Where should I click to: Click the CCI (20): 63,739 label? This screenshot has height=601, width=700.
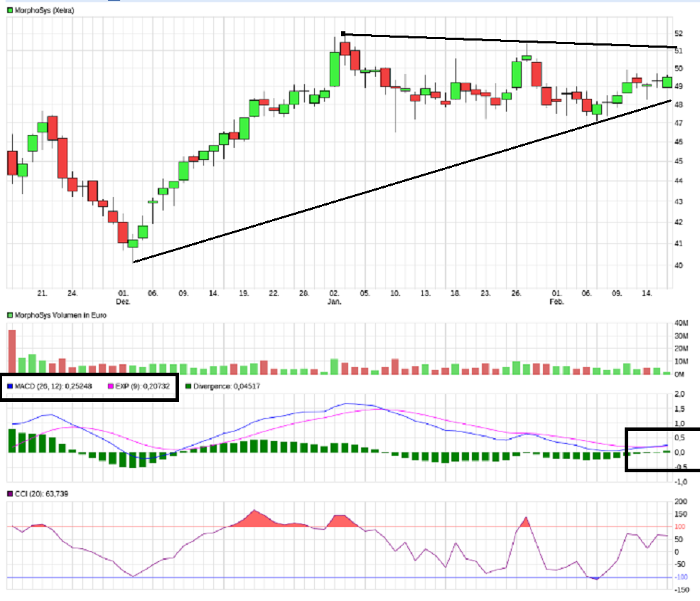(40, 494)
